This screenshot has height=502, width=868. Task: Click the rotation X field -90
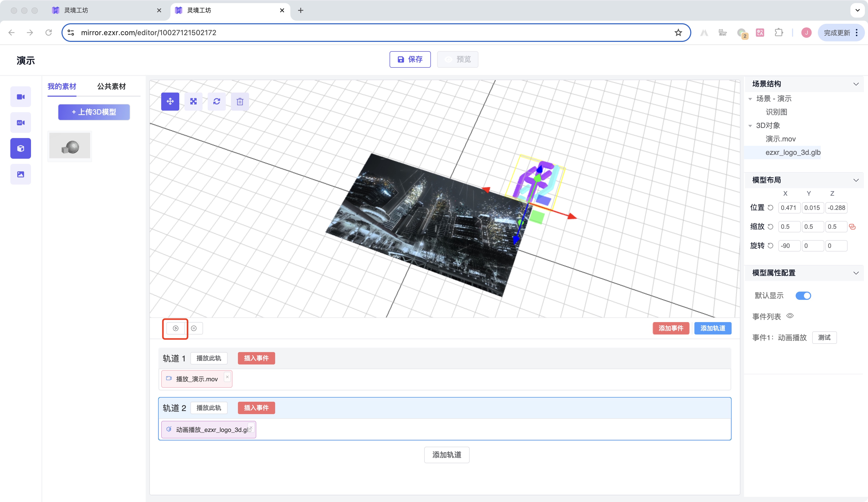789,246
